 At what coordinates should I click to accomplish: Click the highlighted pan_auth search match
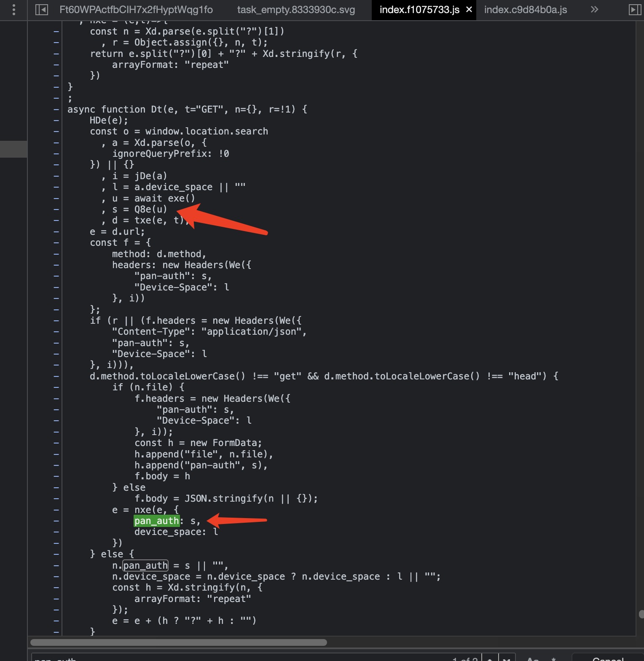tap(157, 521)
